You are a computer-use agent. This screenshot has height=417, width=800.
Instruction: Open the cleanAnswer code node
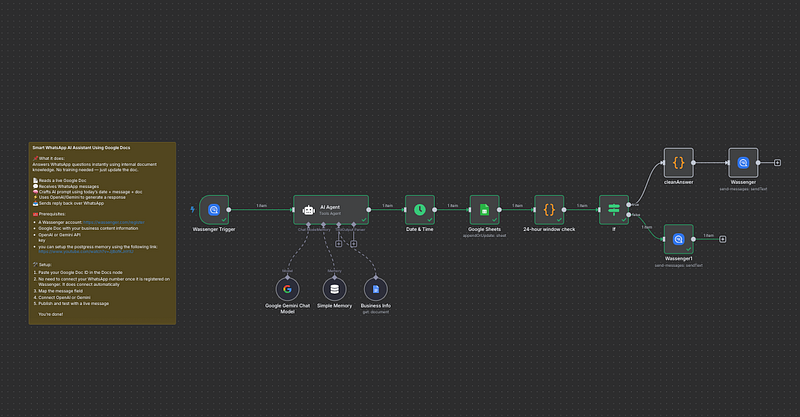click(679, 162)
